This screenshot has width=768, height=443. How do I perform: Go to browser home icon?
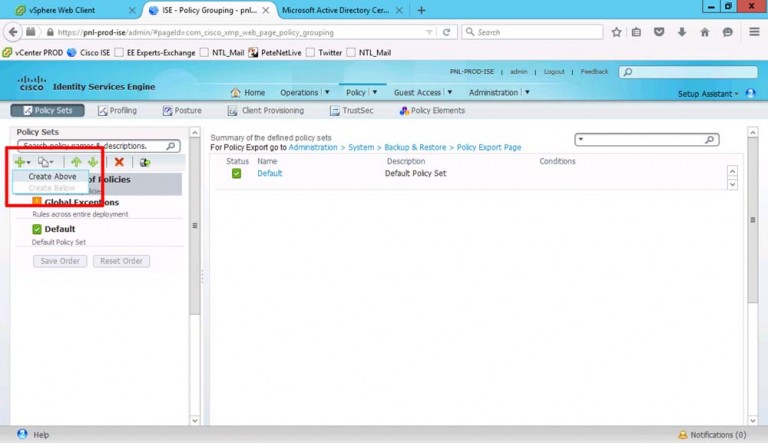coord(705,32)
